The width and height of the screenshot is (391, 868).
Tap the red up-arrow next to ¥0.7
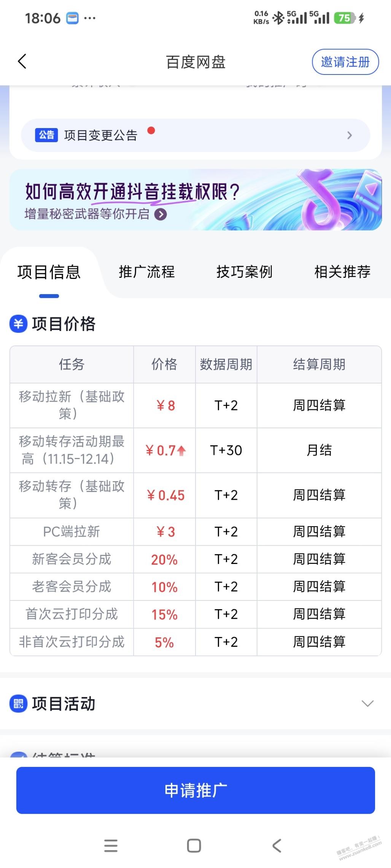(181, 451)
